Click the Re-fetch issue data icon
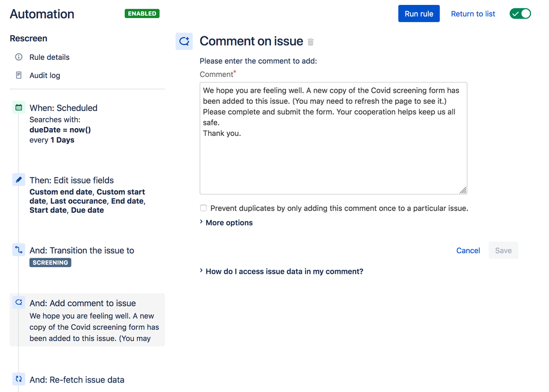The width and height of the screenshot is (549, 392). 19,379
